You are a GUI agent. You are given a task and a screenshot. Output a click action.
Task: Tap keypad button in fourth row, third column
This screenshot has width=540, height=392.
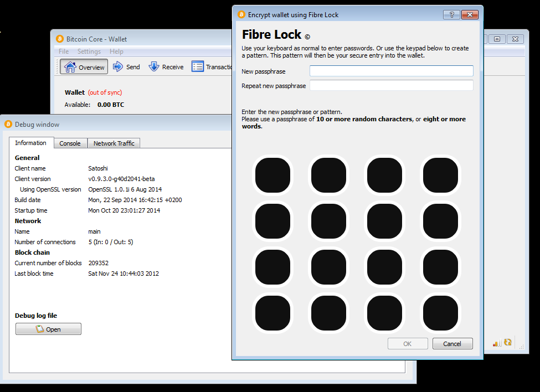(x=384, y=313)
